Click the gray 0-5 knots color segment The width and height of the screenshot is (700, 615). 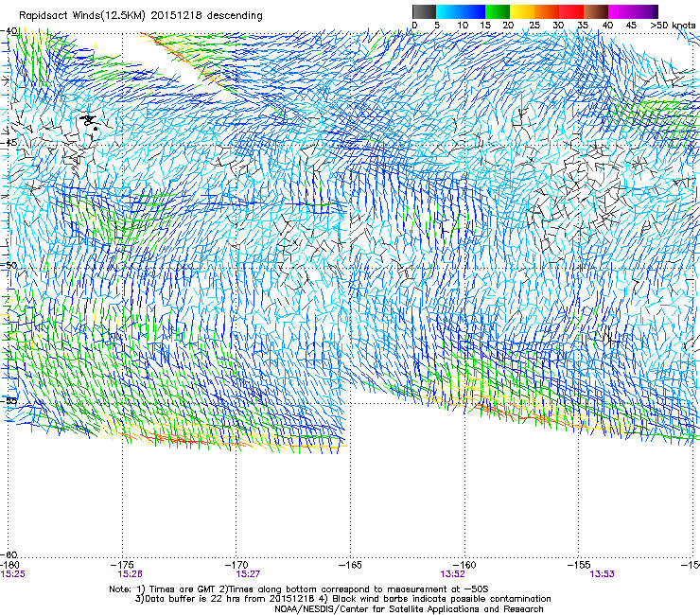[x=424, y=11]
